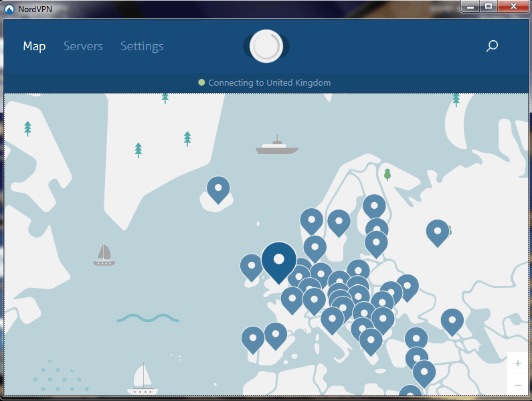Zoom out the map with minus button
Viewport: 532px width, 401px height.
pos(517,385)
